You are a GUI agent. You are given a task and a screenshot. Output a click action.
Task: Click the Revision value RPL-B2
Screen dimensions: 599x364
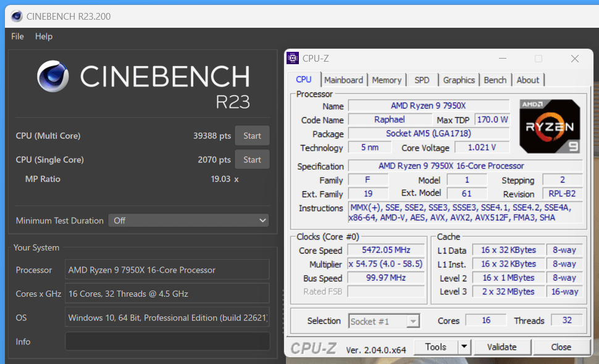pyautogui.click(x=563, y=194)
